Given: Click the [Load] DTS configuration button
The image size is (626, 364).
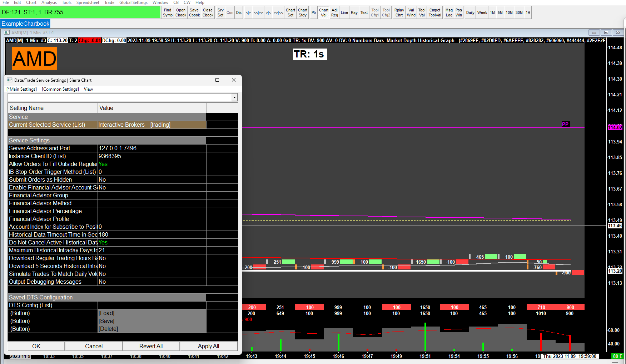Looking at the screenshot, I should pyautogui.click(x=152, y=313).
